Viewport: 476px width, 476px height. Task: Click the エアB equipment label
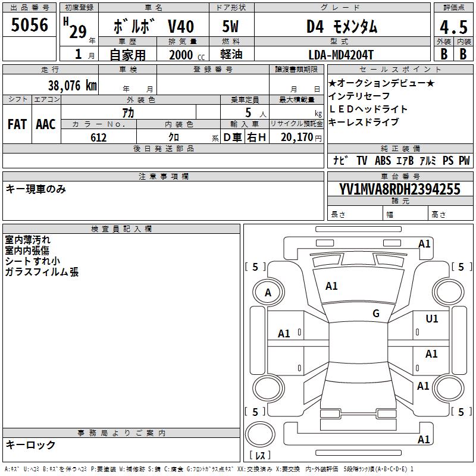405,160
